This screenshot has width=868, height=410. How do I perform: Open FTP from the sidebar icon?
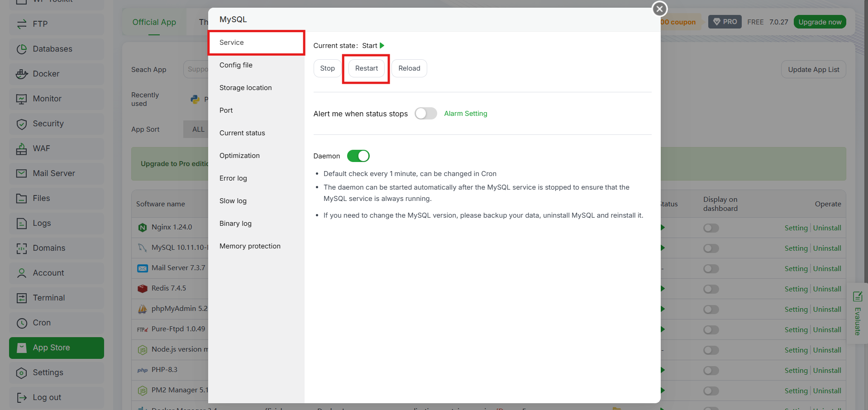[22, 24]
